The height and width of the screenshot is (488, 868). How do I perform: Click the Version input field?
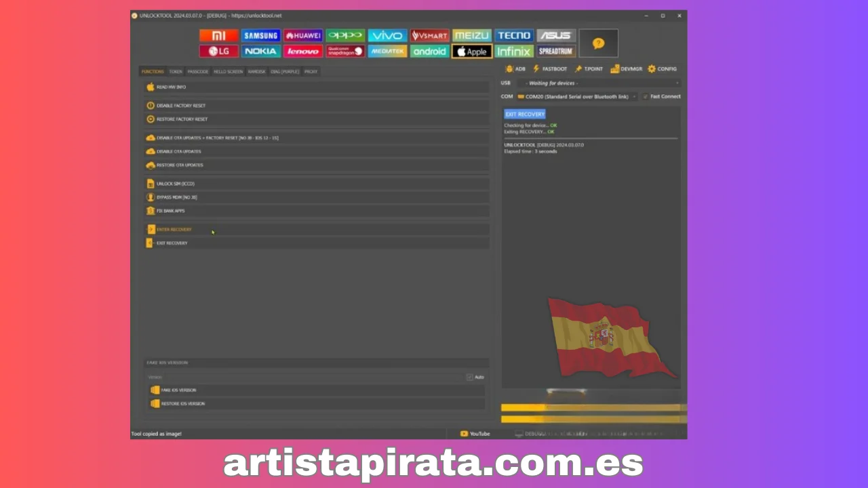[305, 377]
